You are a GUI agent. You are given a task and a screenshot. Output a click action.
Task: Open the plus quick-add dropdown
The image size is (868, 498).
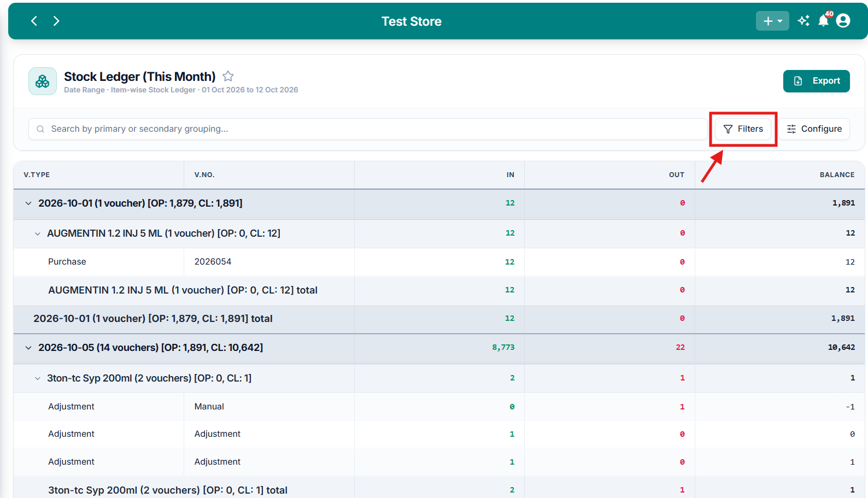772,21
